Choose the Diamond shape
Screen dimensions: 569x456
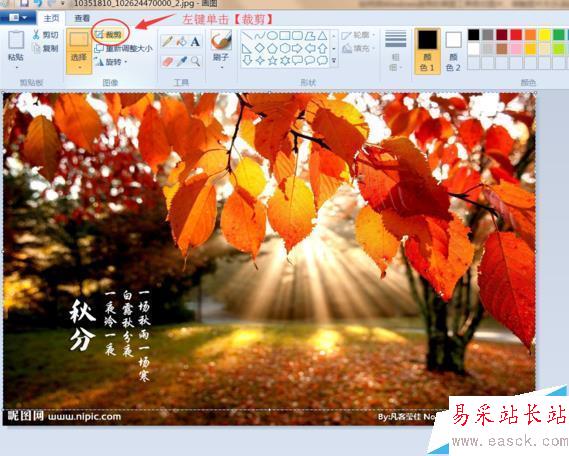pos(259,48)
